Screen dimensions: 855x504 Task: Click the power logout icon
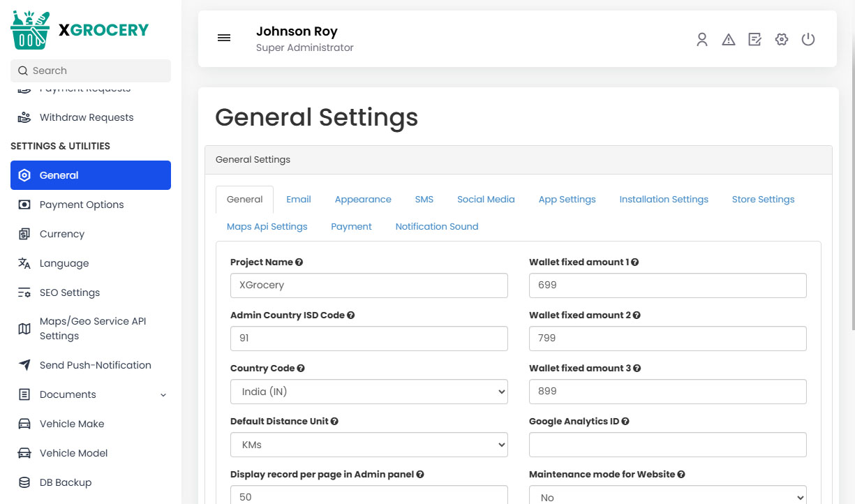coord(808,40)
